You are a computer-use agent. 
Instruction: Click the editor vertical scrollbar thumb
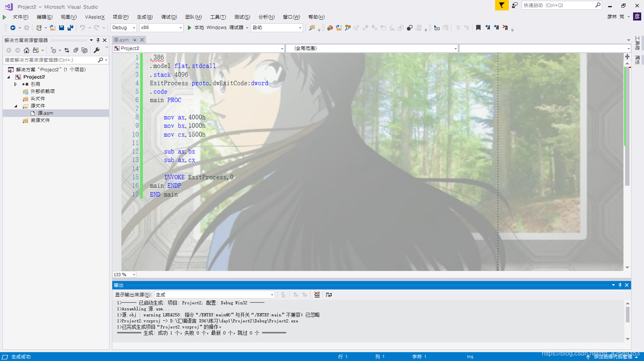click(x=627, y=127)
